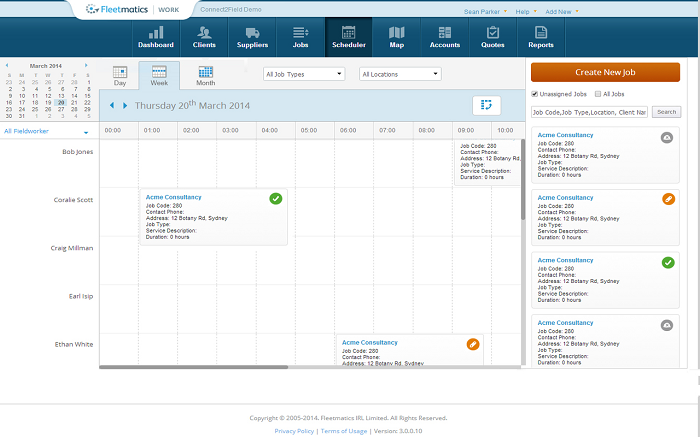The image size is (700, 437).
Task: Switch to the Month view tab
Action: (205, 76)
